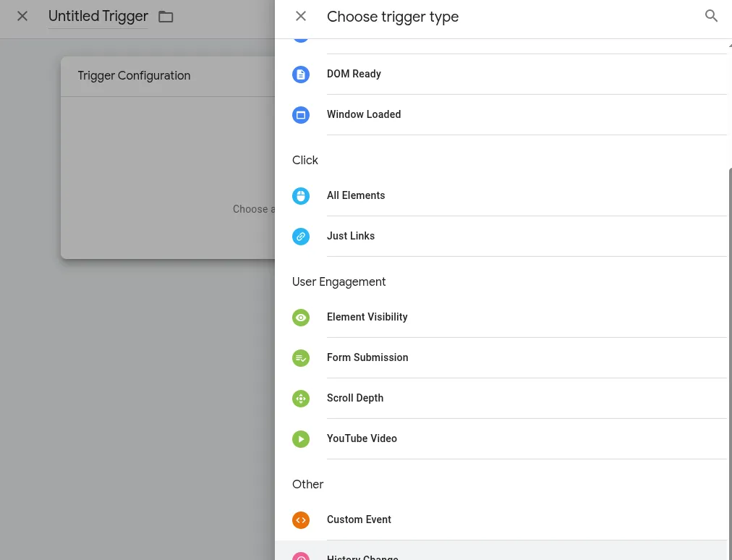Click the Element Visibility eye icon
The image size is (732, 560).
pyautogui.click(x=301, y=318)
